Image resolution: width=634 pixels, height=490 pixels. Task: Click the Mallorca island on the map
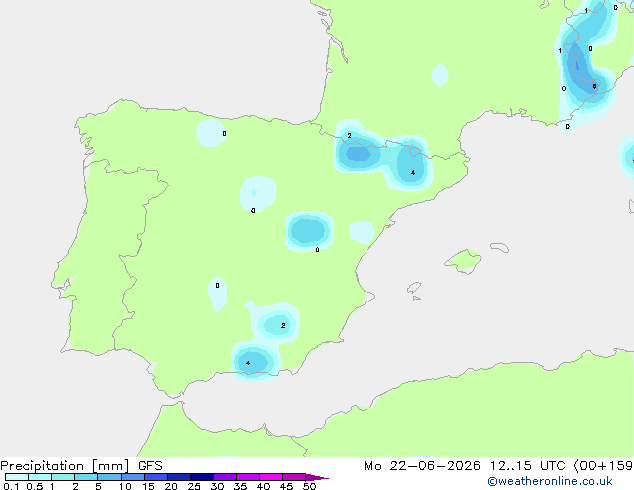[463, 262]
